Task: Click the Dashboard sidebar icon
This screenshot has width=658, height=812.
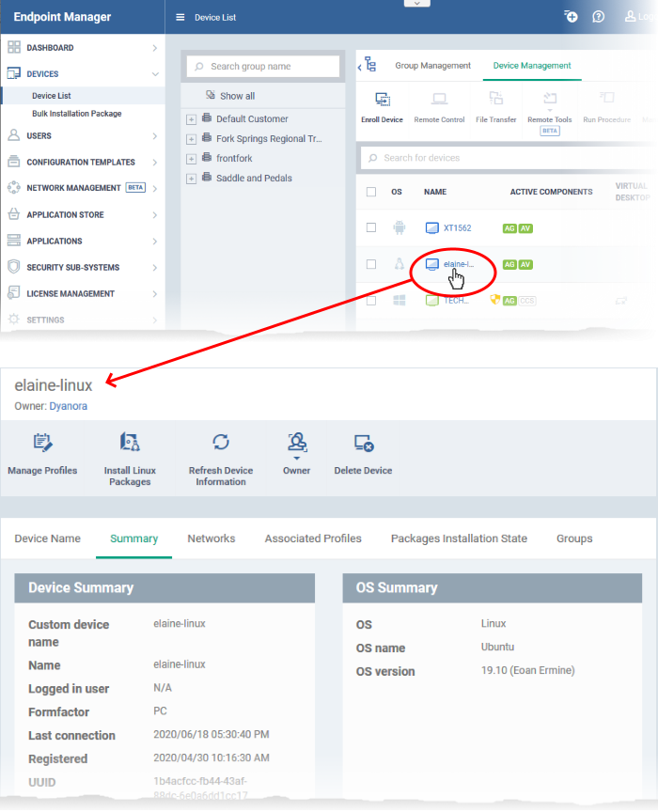Action: click(x=14, y=48)
